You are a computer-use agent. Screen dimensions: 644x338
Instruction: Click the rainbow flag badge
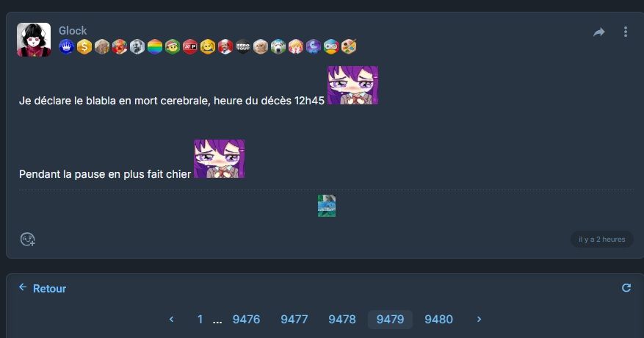coord(155,46)
